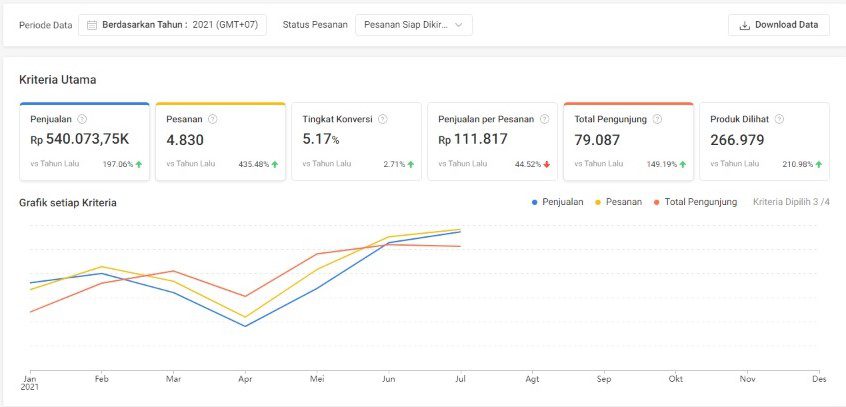Click the Jun axis label on chart

coord(388,379)
